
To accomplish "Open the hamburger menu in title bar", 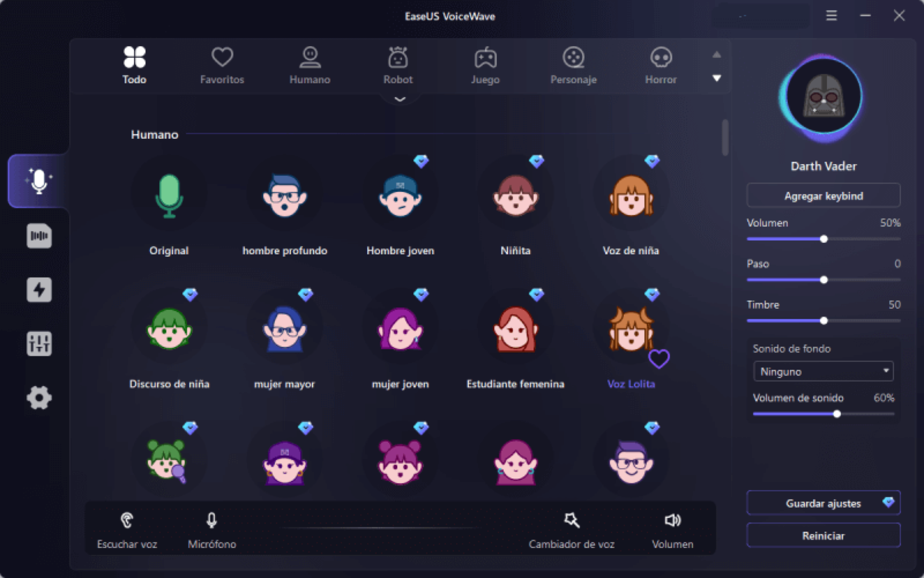I will pyautogui.click(x=832, y=16).
